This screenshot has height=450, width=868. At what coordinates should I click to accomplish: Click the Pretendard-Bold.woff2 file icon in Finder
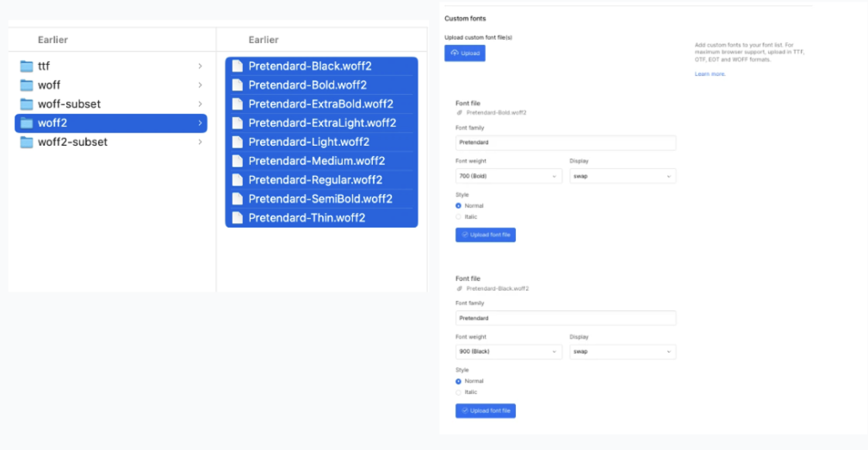pos(238,85)
